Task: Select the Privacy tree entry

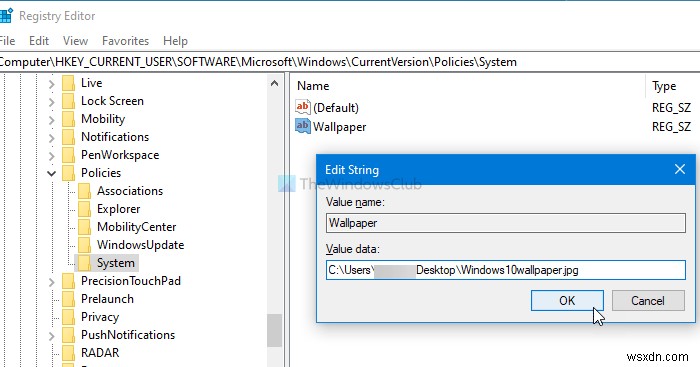Action: 100,317
